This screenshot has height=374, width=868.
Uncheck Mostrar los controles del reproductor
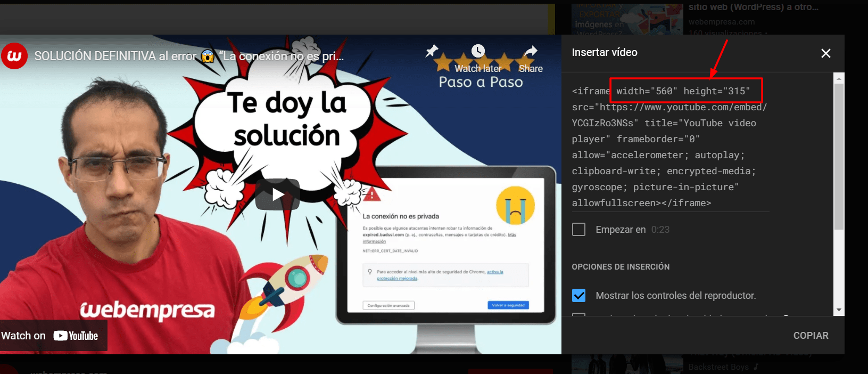coord(578,295)
